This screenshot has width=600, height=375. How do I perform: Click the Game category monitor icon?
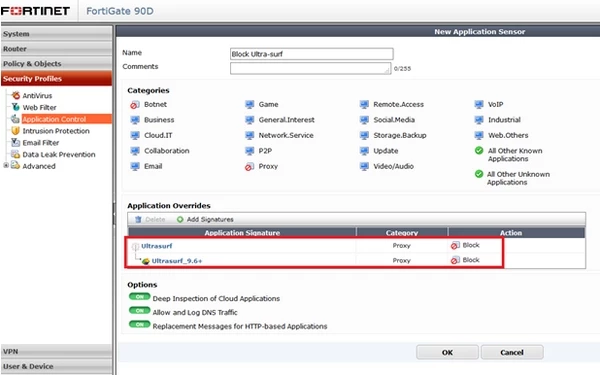click(x=249, y=104)
